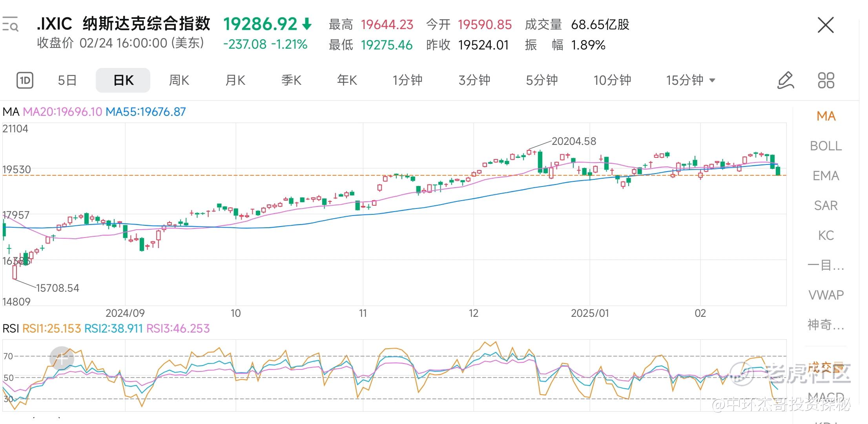This screenshot has height=424, width=868.
Task: Toggle the SAR indicator overlay
Action: [x=826, y=206]
